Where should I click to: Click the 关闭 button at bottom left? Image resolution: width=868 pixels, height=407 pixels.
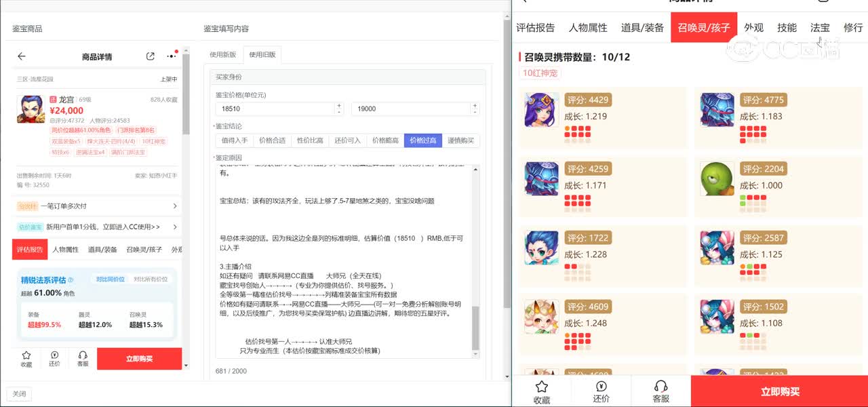pos(19,394)
